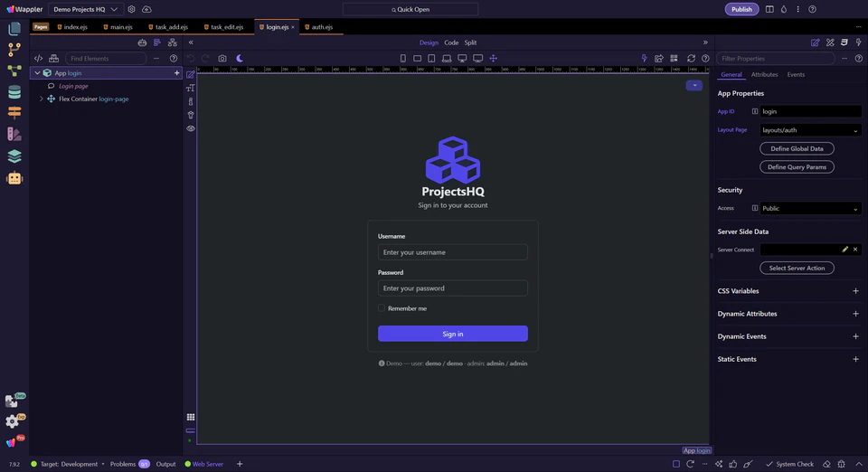
Task: Open the layers stack sidebar panel
Action: tap(14, 156)
